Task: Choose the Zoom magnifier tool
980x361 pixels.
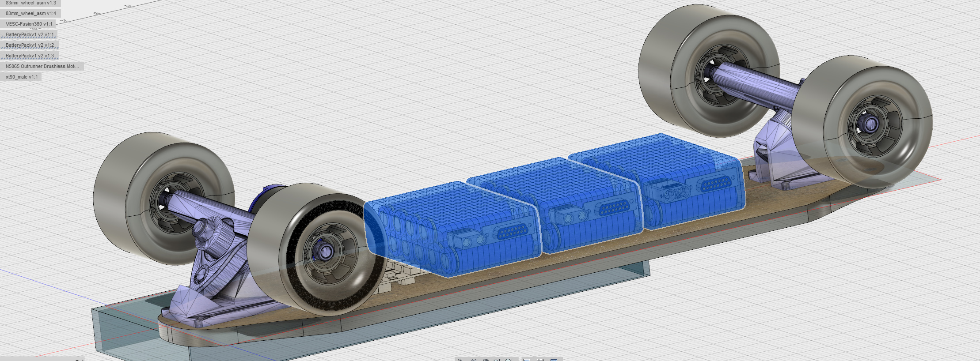Action: pos(498,360)
